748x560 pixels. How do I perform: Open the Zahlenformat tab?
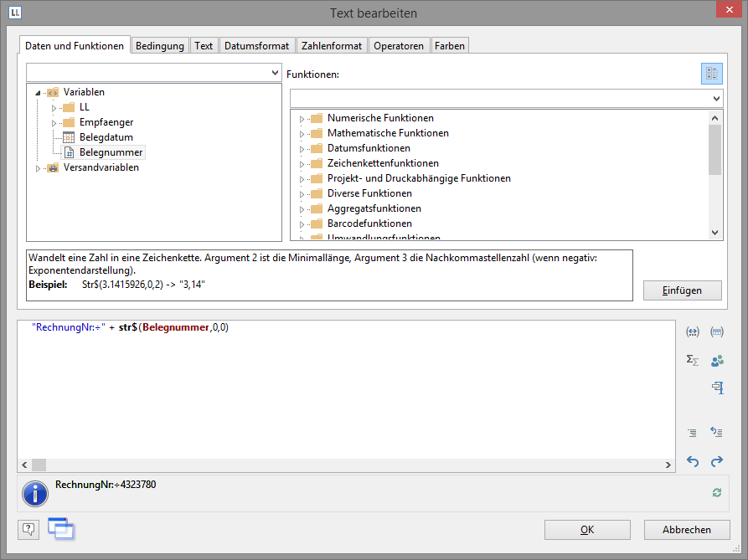(331, 46)
